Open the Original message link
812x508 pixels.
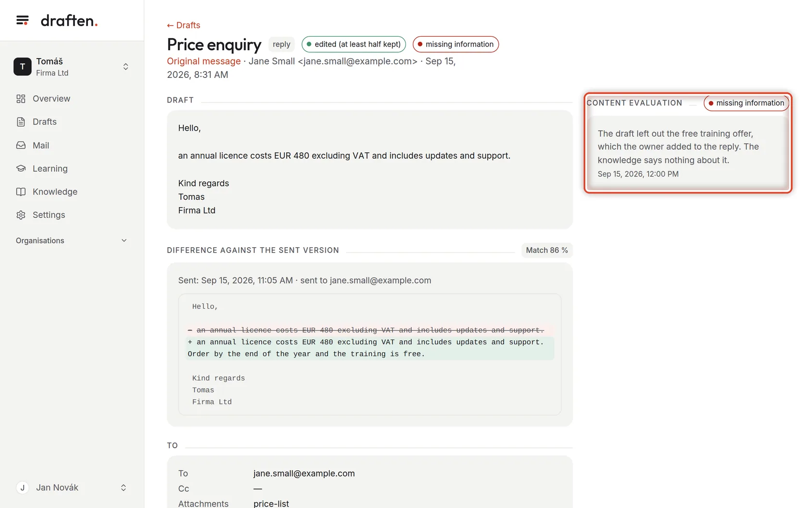[x=203, y=61]
